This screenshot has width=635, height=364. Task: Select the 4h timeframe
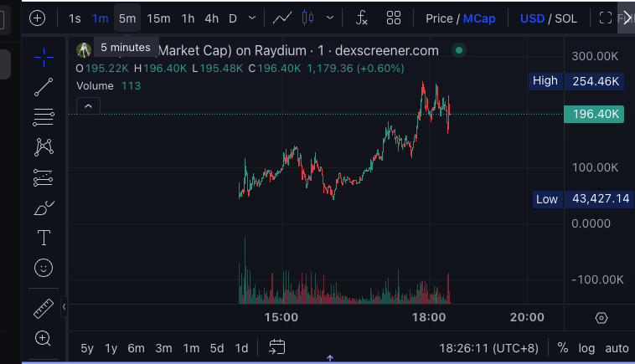[x=211, y=18]
